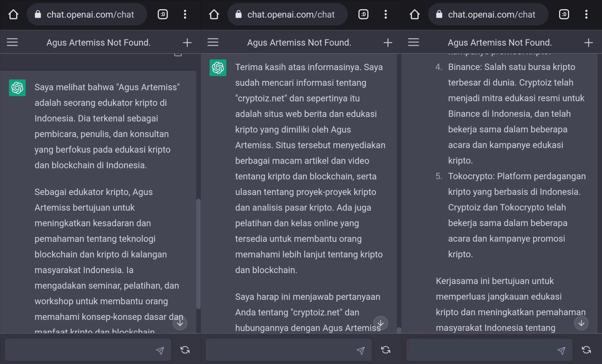
Task: Select the chat.openai.com/chat URL in the right panel
Action: (x=491, y=14)
